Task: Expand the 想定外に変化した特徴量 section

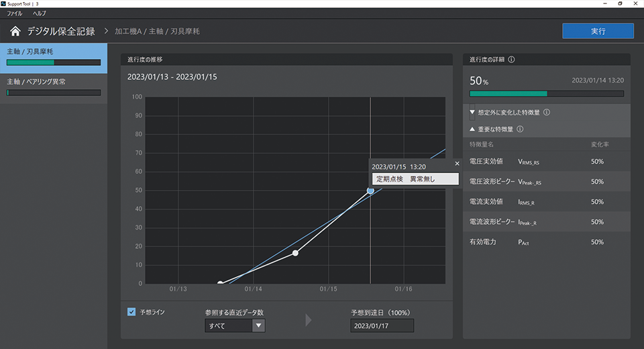Action: (472, 113)
